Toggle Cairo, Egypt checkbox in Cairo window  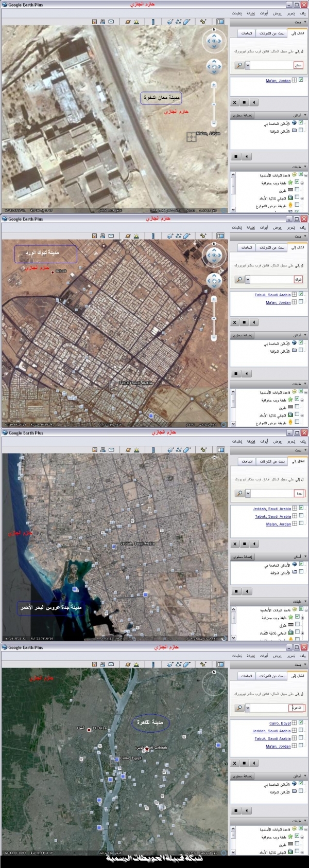click(301, 722)
